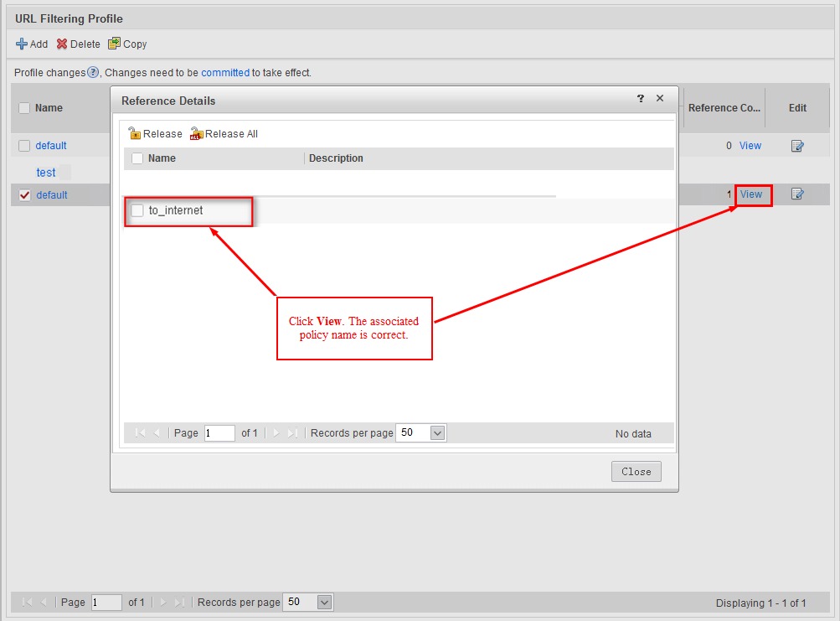The height and width of the screenshot is (621, 840).
Task: Open Profile changes help question icon
Action: pos(93,72)
